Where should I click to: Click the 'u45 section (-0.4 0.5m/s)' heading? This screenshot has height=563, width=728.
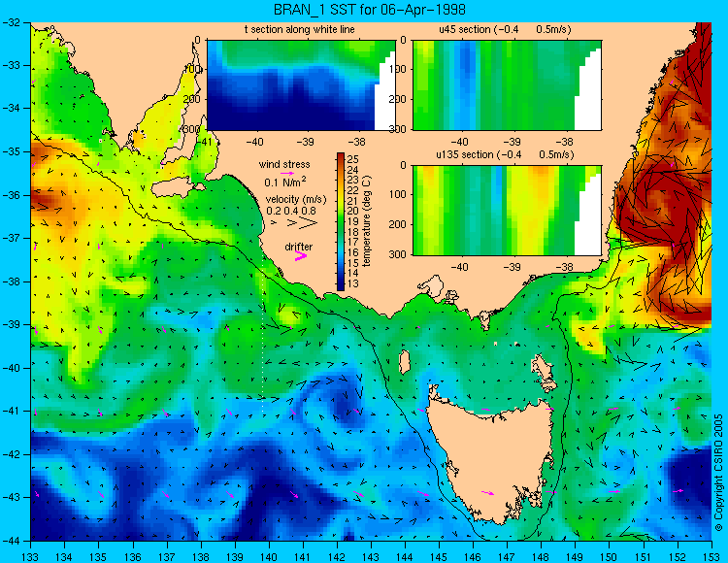[505, 29]
